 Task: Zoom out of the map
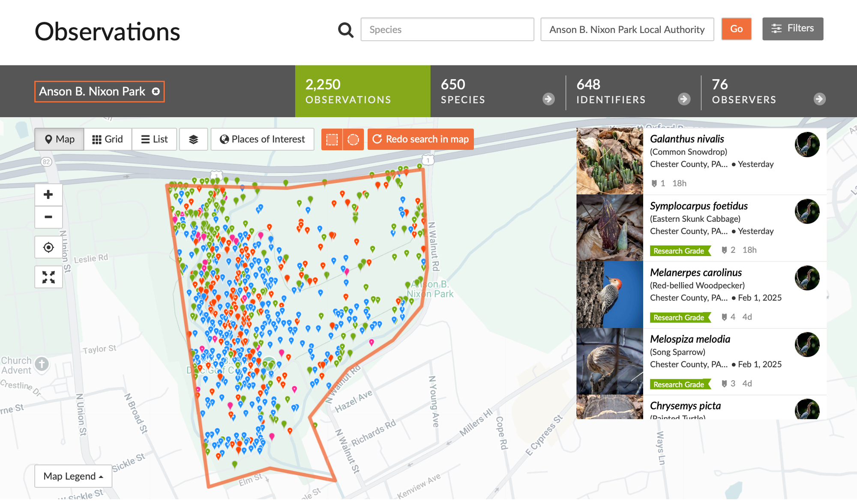point(48,217)
